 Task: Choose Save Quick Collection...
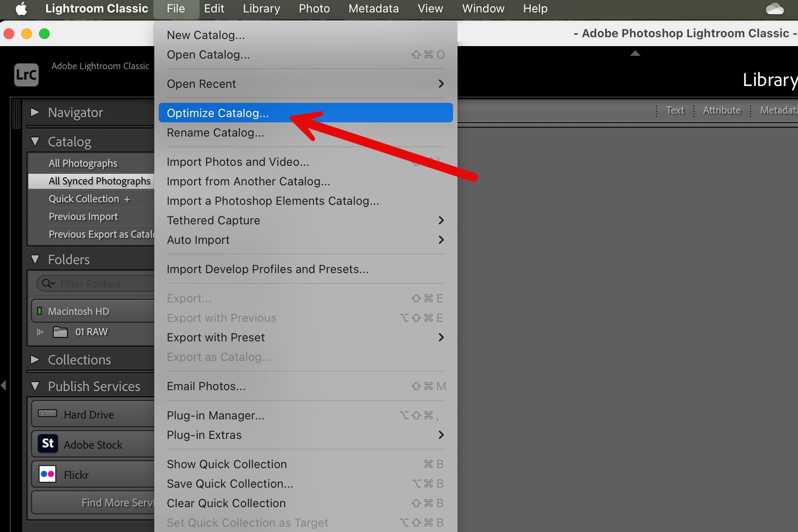coord(305,484)
